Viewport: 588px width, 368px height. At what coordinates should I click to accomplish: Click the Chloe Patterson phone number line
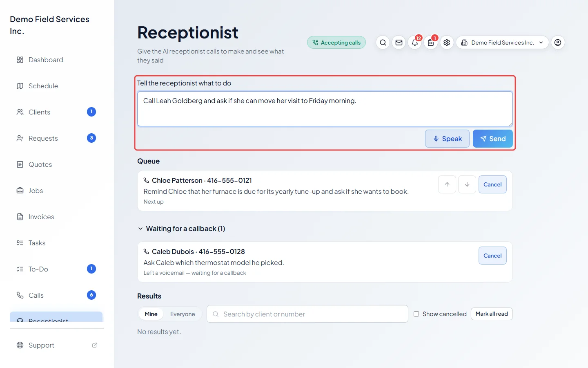(198, 180)
